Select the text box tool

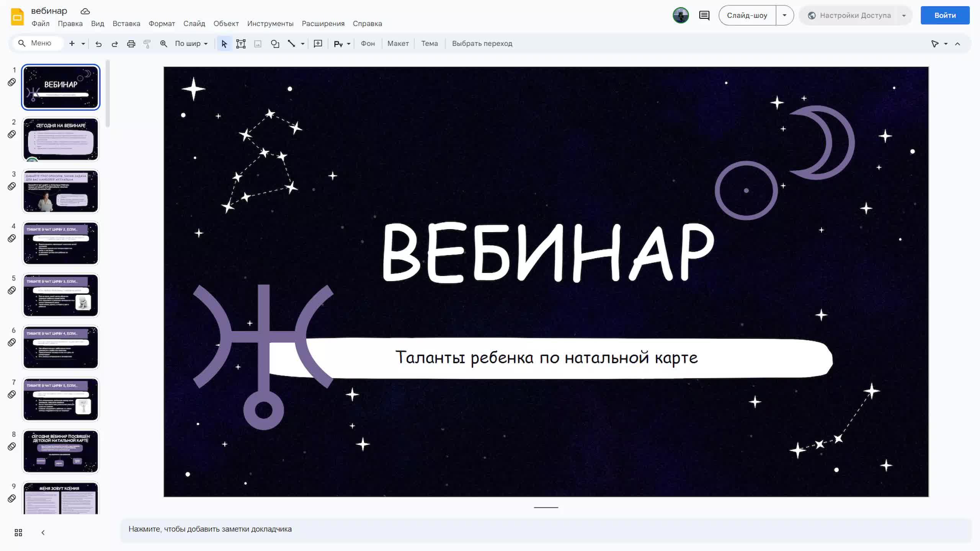pyautogui.click(x=241, y=44)
